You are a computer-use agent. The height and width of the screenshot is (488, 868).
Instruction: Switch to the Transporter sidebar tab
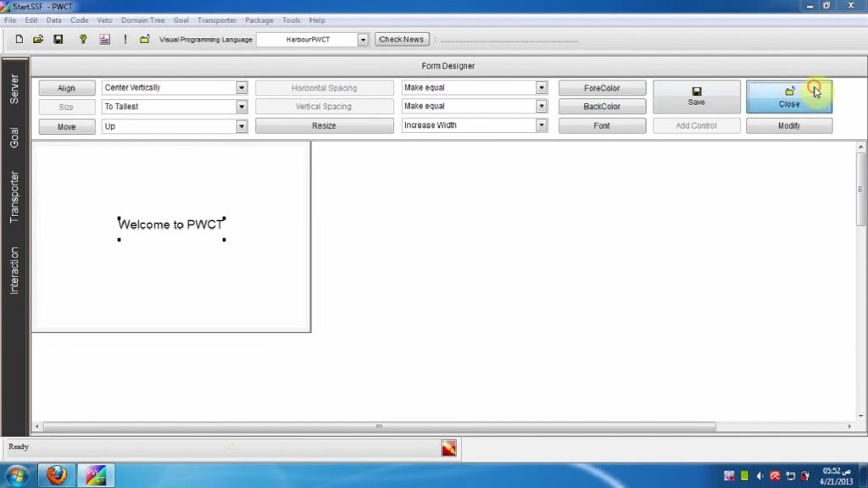coord(14,196)
